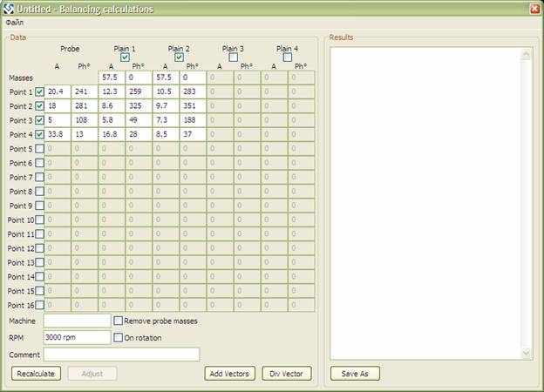Select Point 4 Plain 1 amplitude 16.8

point(112,134)
